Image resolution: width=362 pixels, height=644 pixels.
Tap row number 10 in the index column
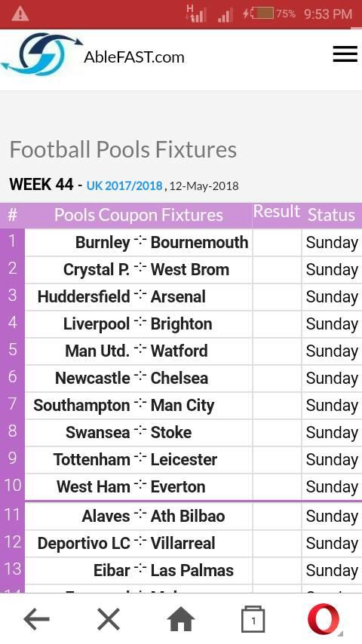(12, 485)
